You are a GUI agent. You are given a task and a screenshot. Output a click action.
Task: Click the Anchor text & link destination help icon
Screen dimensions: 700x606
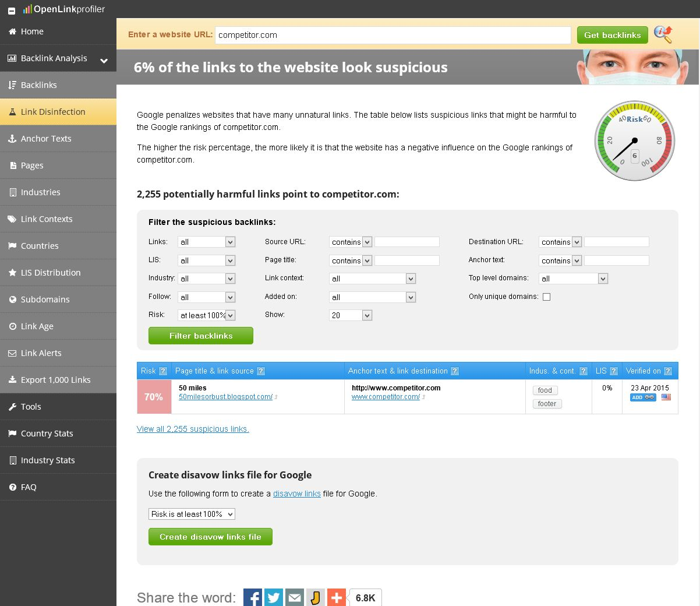[455, 371]
